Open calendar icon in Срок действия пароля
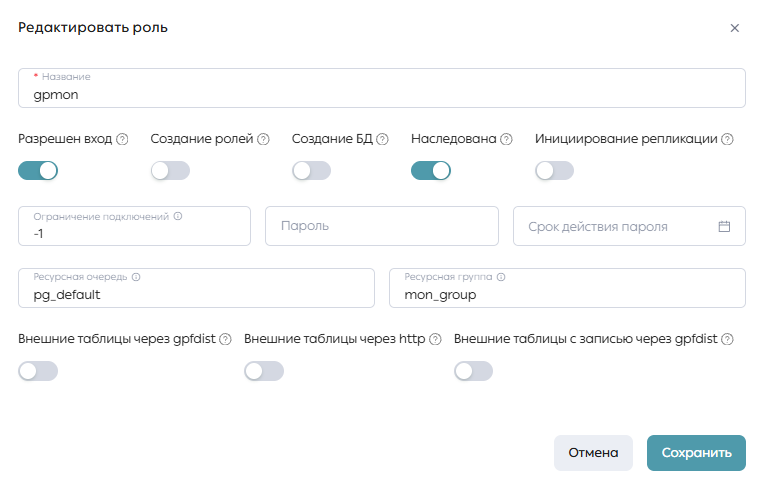The image size is (763, 489). 724,226
